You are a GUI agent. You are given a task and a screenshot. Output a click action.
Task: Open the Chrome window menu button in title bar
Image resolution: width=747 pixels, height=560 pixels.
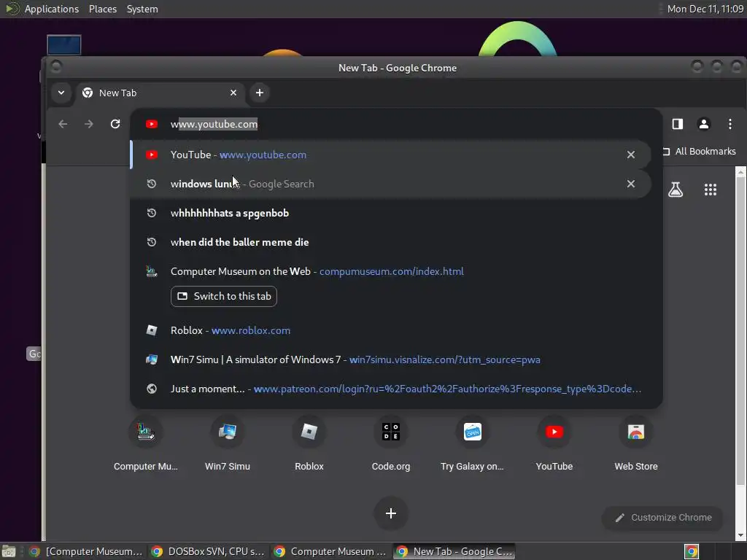pos(56,66)
